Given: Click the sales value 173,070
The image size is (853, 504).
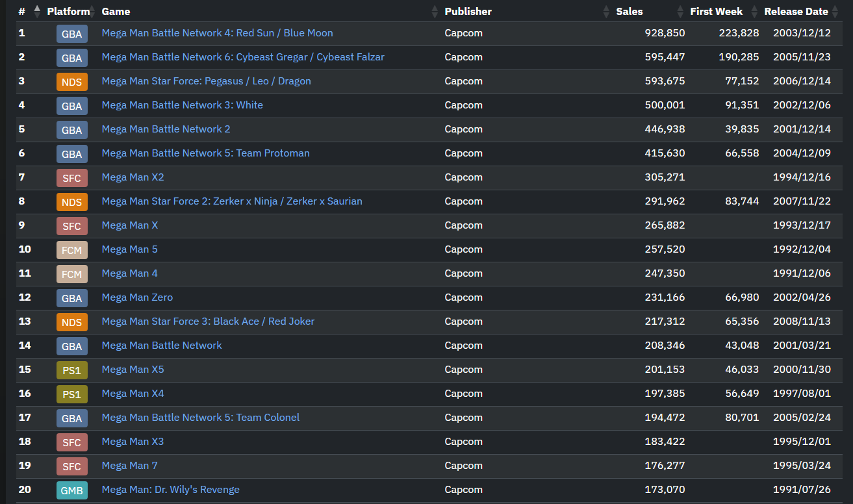Looking at the screenshot, I should point(665,490).
